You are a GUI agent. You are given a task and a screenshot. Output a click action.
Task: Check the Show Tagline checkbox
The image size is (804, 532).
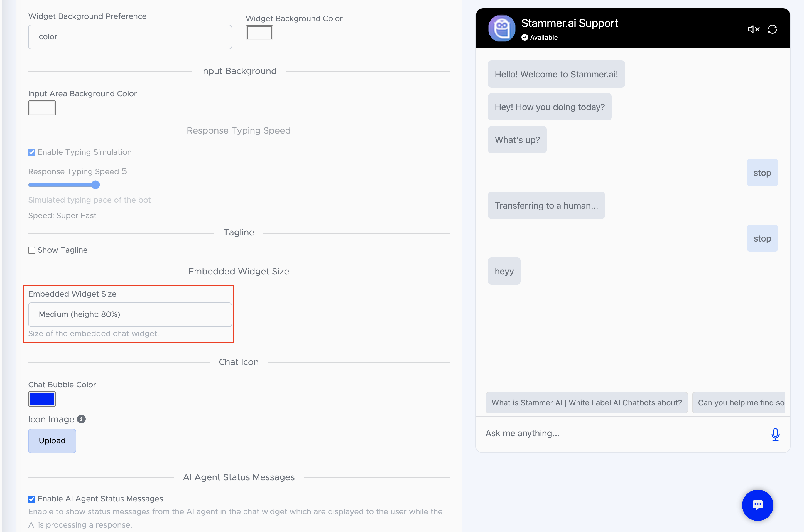pos(31,250)
